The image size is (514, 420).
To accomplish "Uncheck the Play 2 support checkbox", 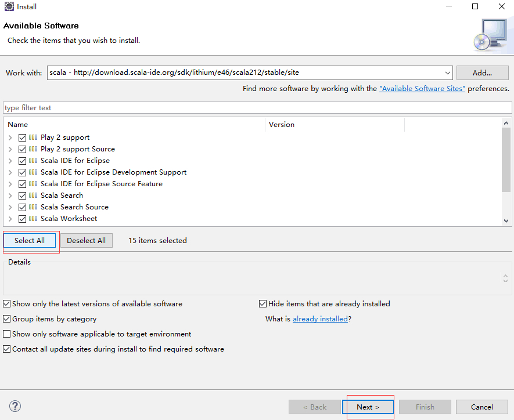I will [22, 137].
